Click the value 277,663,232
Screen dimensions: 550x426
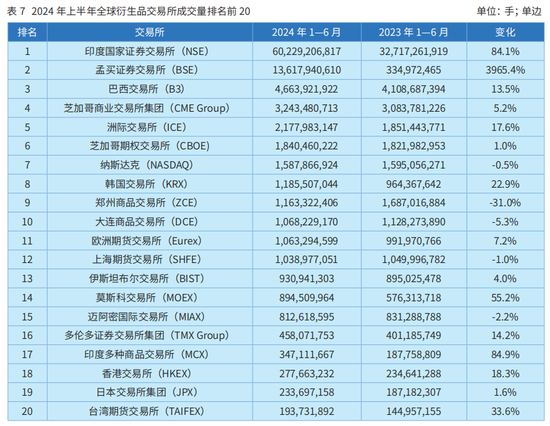tap(307, 373)
